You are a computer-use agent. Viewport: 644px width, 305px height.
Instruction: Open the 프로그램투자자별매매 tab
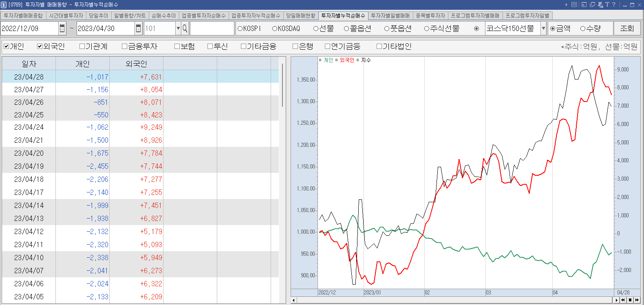(x=475, y=15)
